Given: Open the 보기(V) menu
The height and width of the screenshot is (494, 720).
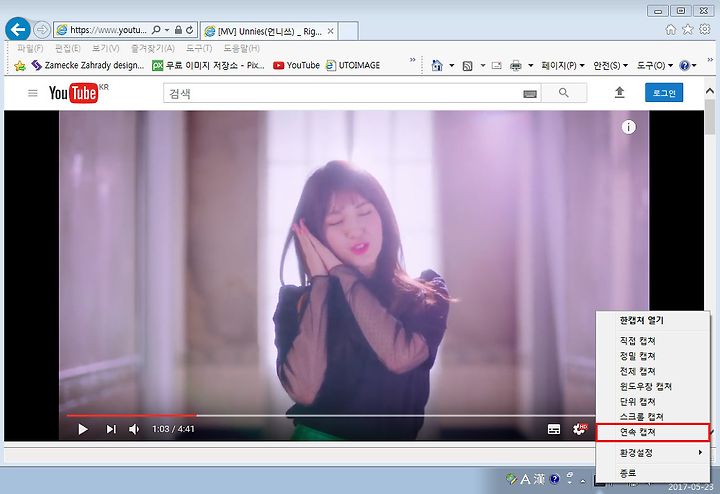Looking at the screenshot, I should (105, 48).
